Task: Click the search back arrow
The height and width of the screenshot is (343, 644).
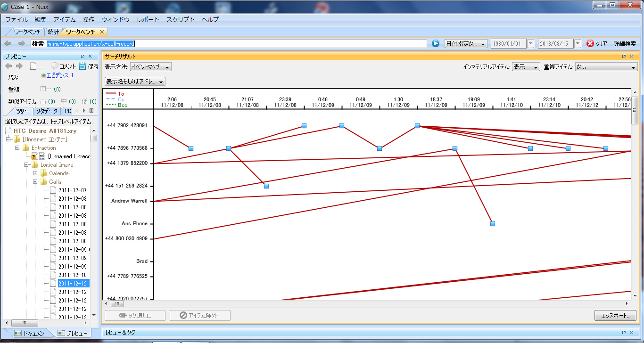Action: point(8,43)
